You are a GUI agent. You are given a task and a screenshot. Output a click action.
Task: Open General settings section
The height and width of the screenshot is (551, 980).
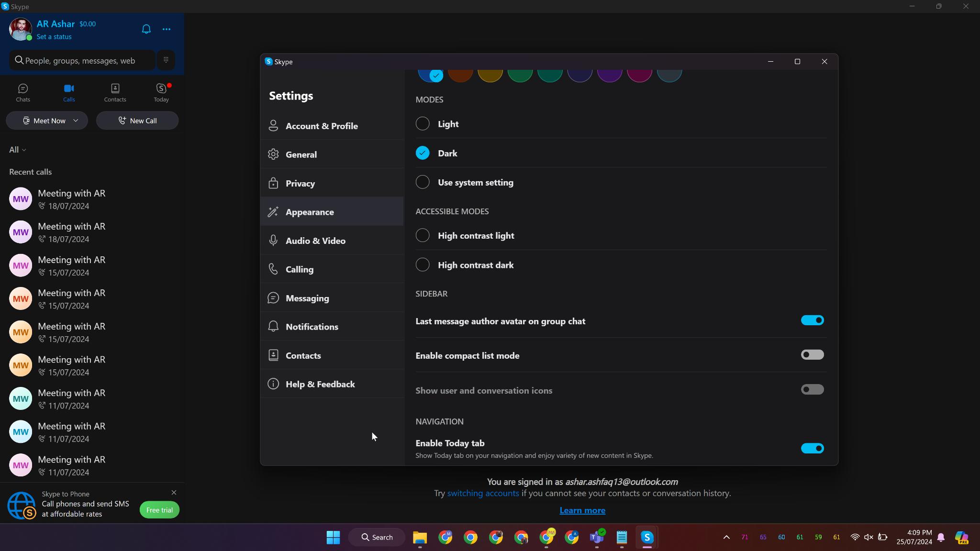point(332,154)
